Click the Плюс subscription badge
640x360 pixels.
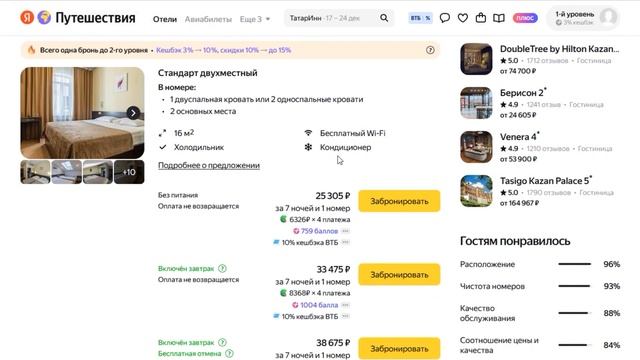click(525, 18)
